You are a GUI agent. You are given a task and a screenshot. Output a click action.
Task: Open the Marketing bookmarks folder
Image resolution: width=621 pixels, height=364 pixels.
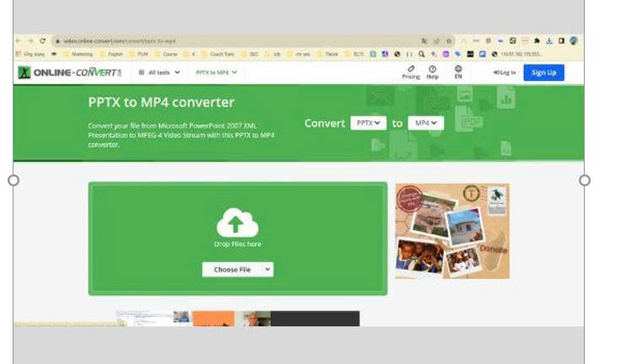tap(78, 54)
